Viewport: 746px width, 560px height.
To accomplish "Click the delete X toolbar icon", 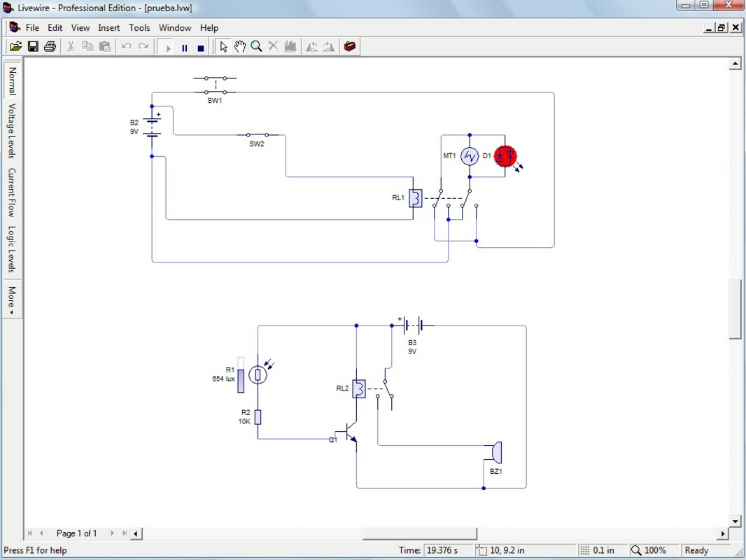I will coord(273,47).
